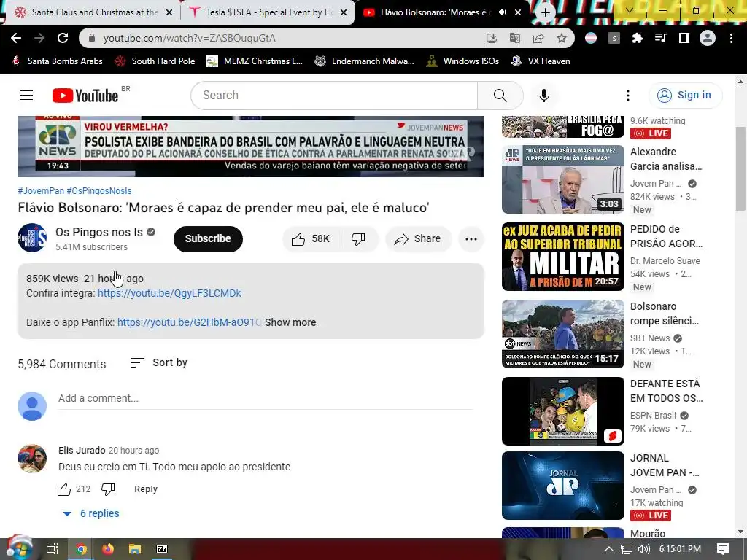Open YouTube settings three-dot menu
This screenshot has height=560, width=747.
628,96
